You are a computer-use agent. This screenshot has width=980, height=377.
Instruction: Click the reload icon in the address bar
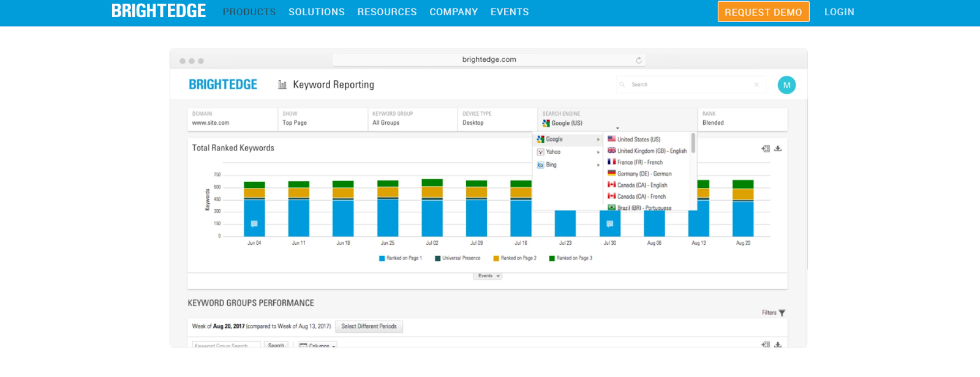pyautogui.click(x=639, y=60)
